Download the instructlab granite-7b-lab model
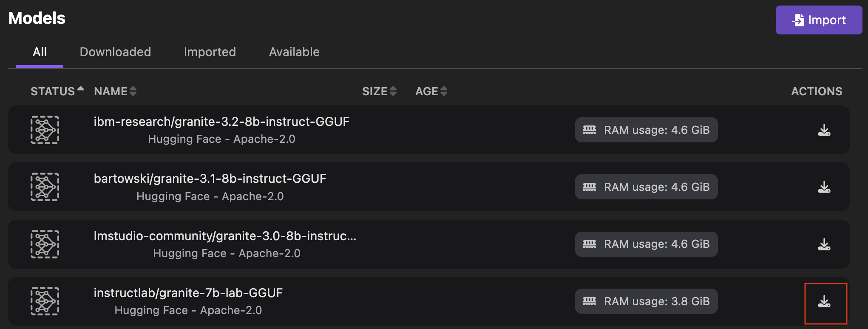The height and width of the screenshot is (329, 868). pos(824,301)
